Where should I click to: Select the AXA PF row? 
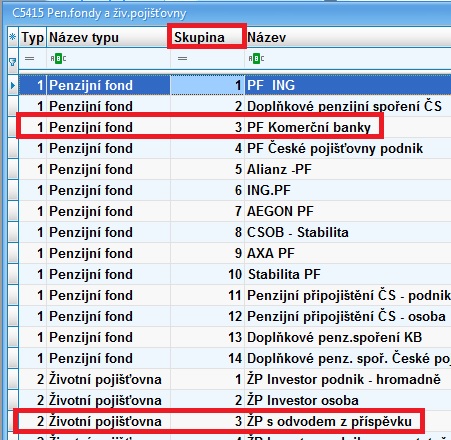pyautogui.click(x=235, y=253)
